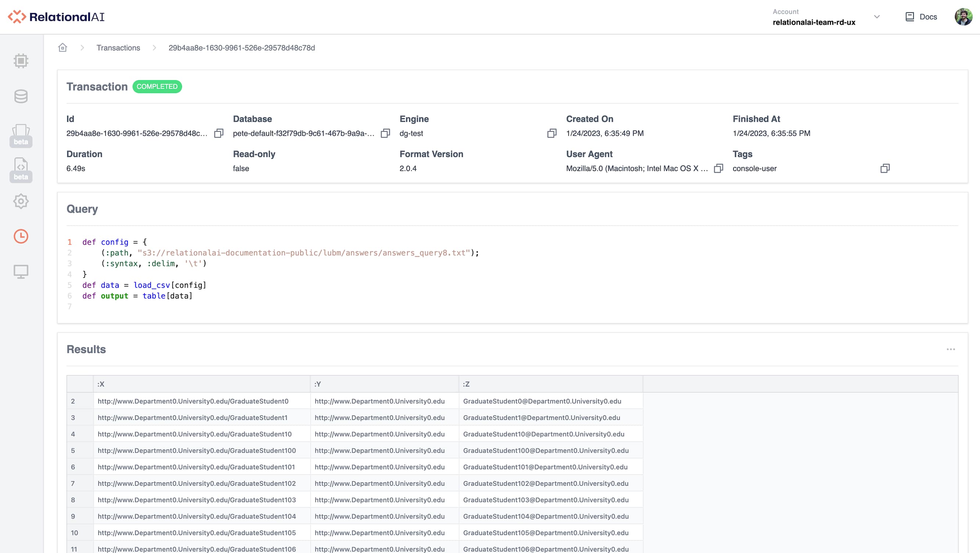Select the Transactions clock icon
This screenshot has height=553, width=980.
tap(21, 236)
